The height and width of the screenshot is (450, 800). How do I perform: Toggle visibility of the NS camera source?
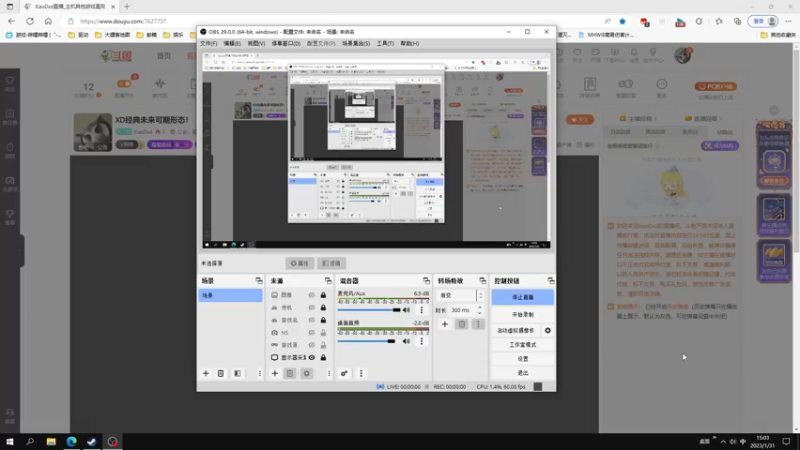[x=312, y=333]
